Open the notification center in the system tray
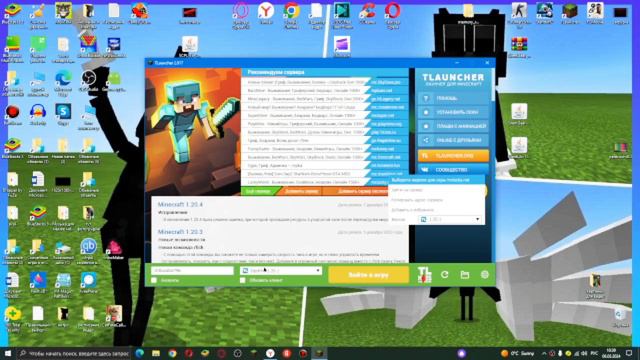The image size is (640, 360). pyautogui.click(x=629, y=353)
